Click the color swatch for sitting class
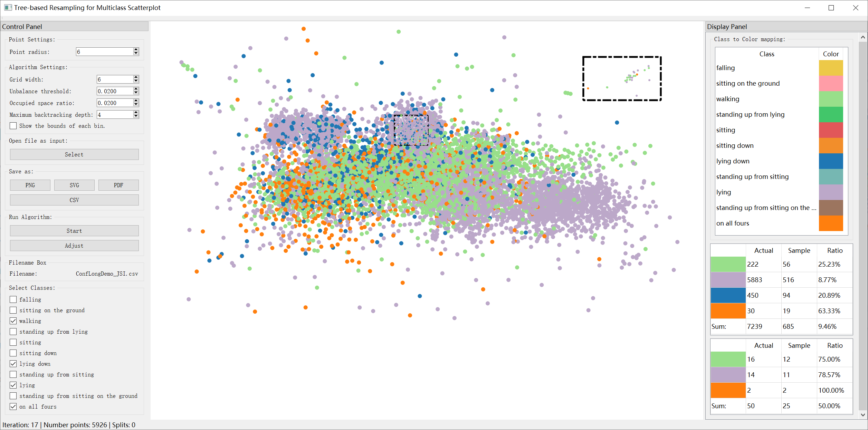The height and width of the screenshot is (430, 868). [x=831, y=130]
